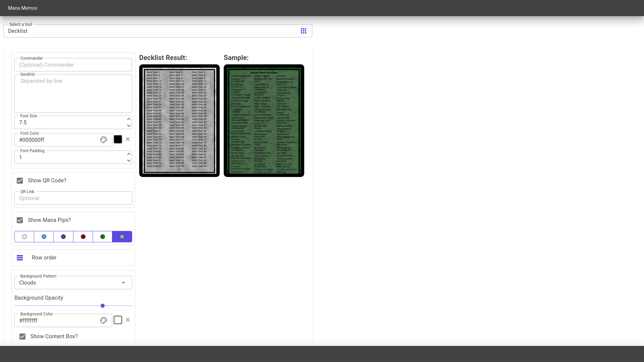Click the Decklist Result card preview
This screenshot has width=644, height=362.
pyautogui.click(x=179, y=121)
